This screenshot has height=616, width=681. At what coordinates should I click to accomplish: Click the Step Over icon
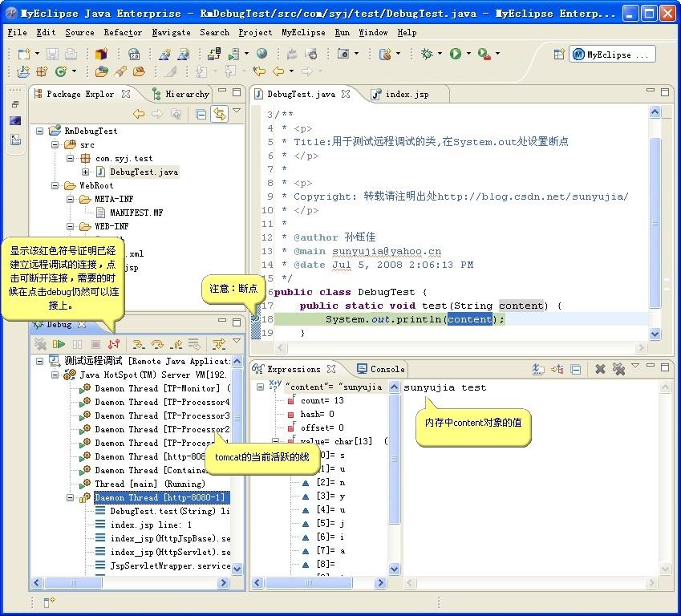(x=157, y=344)
